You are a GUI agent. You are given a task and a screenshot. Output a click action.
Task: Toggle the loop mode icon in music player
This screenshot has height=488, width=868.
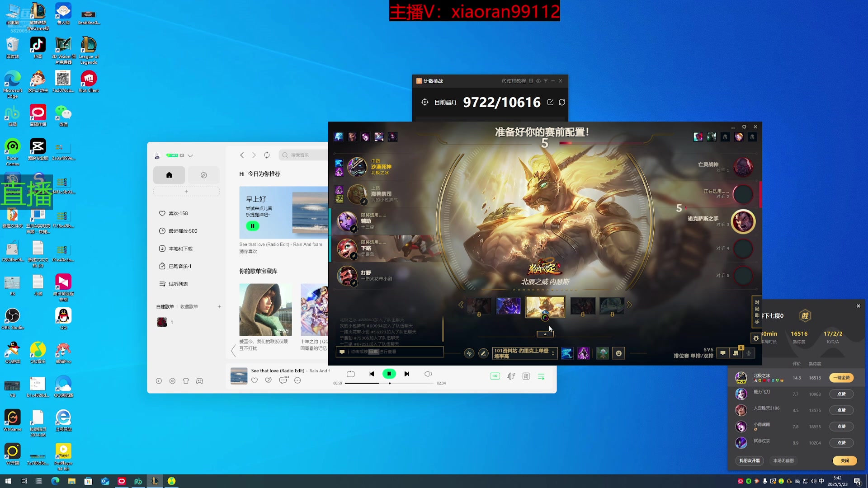(x=350, y=374)
